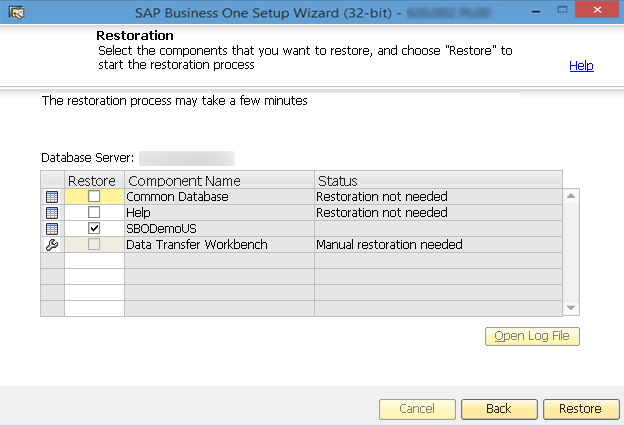Check the Help component restore checkbox
The height and width of the screenshot is (426, 624).
pos(94,212)
